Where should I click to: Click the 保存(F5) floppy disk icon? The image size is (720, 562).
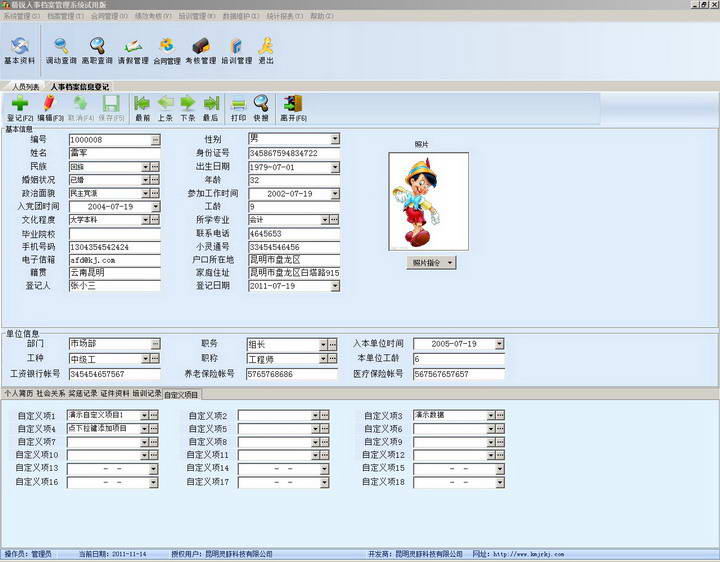pos(111,108)
